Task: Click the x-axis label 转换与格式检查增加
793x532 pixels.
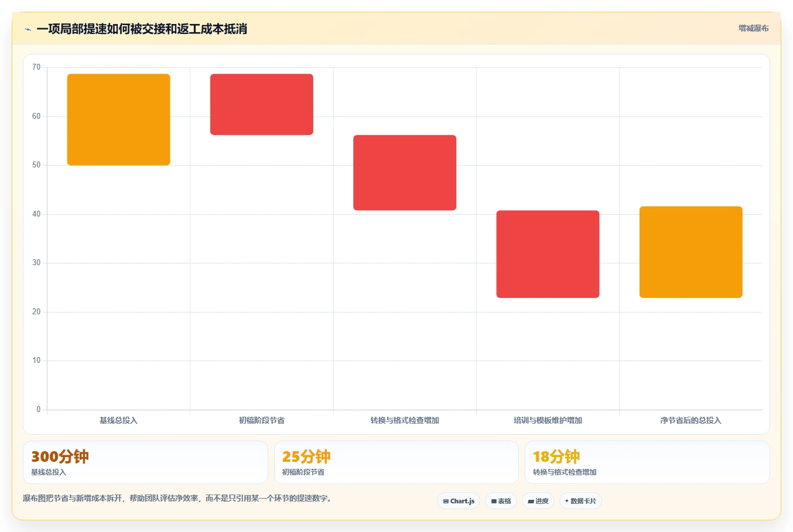Action: click(405, 420)
